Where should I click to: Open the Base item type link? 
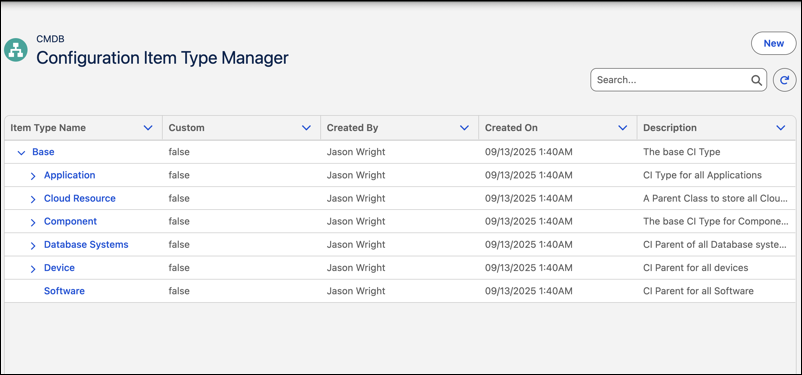pyautogui.click(x=43, y=152)
